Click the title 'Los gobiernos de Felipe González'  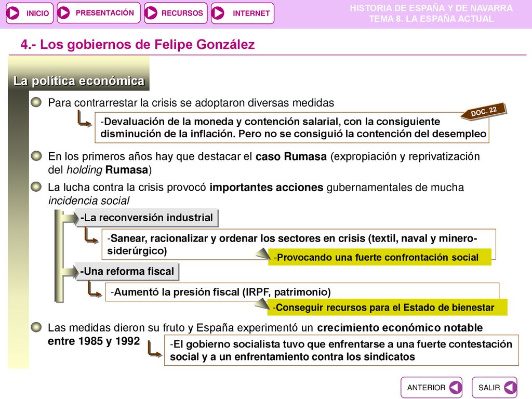137,45
